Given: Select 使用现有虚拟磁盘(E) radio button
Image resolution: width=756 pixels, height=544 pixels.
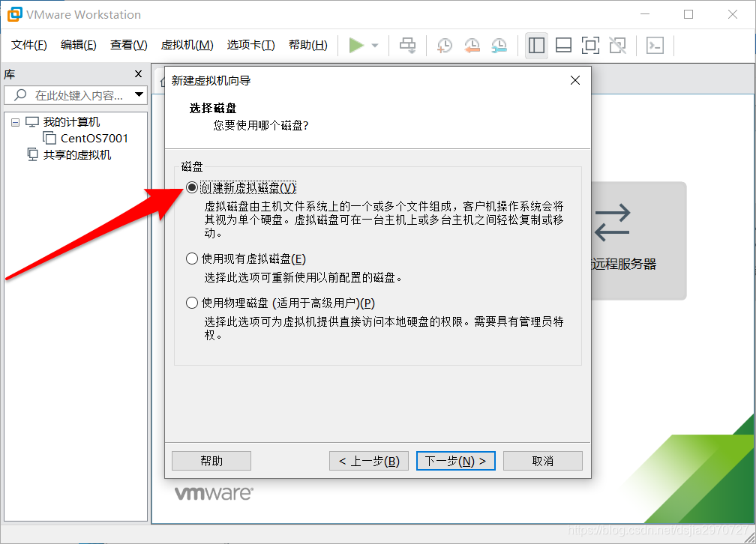Looking at the screenshot, I should tap(192, 259).
